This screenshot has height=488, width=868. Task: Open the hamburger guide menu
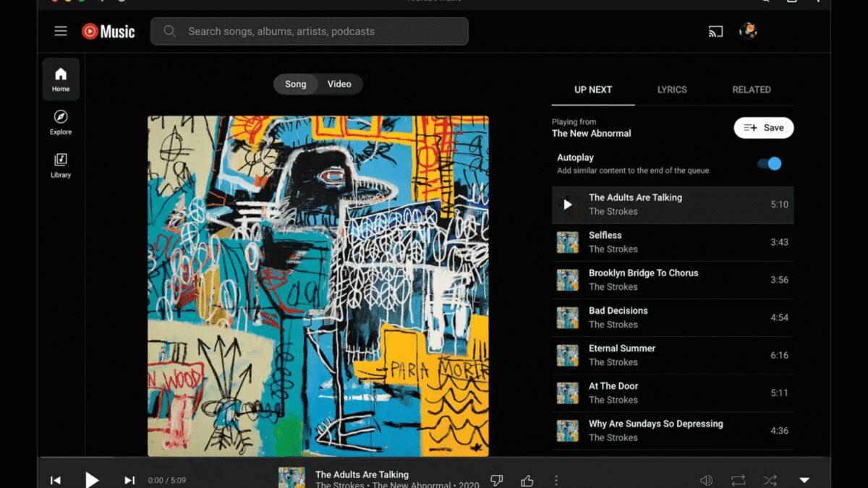click(x=61, y=31)
